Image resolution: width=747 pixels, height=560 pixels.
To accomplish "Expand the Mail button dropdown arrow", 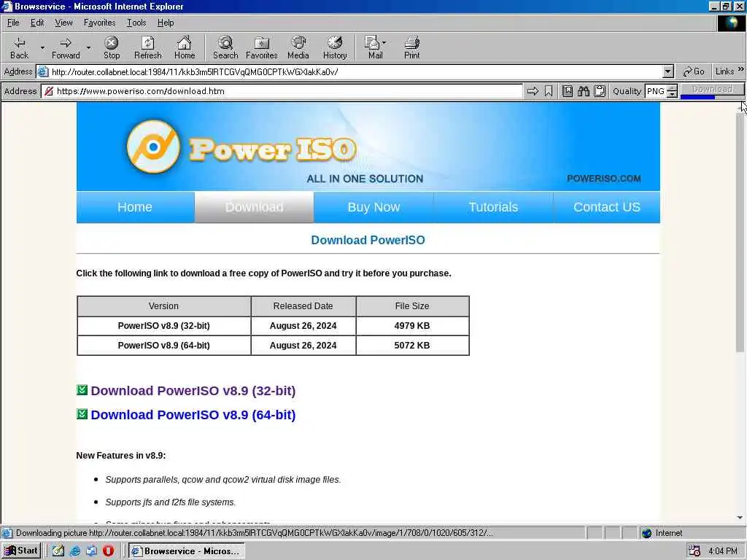I will click(x=384, y=43).
